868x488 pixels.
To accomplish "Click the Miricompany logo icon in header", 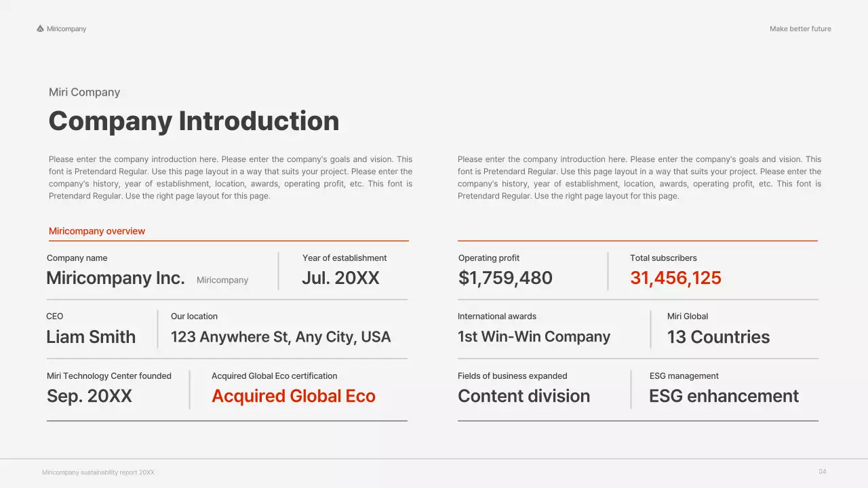I will click(40, 28).
